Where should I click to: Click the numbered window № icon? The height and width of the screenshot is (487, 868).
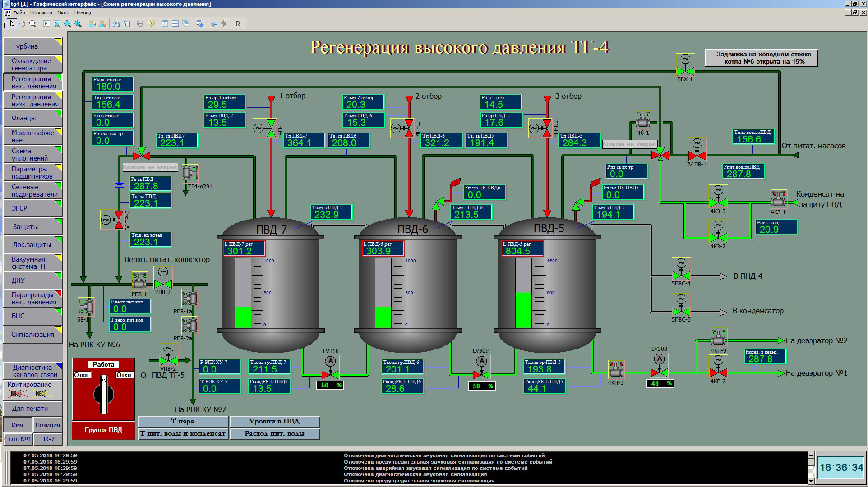coord(127,23)
